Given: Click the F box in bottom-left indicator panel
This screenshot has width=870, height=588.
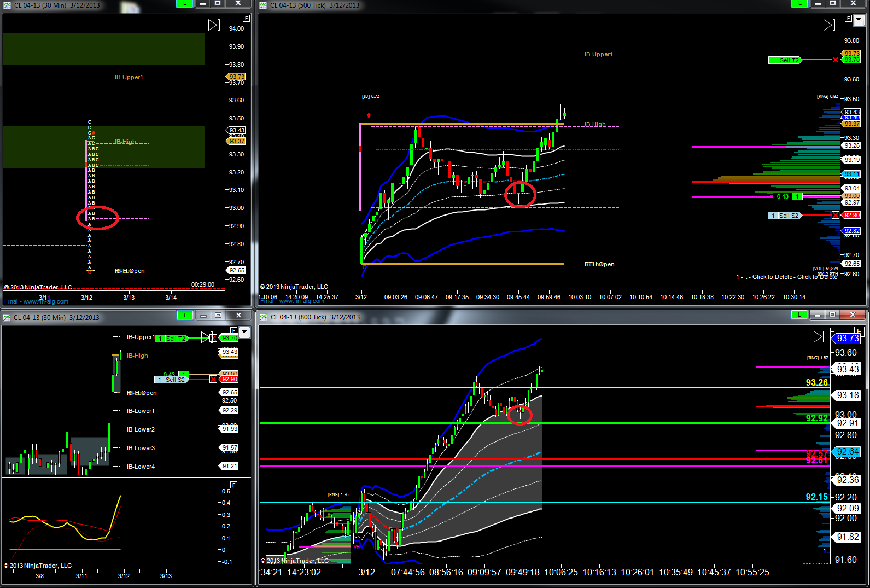Looking at the screenshot, I should click(233, 485).
